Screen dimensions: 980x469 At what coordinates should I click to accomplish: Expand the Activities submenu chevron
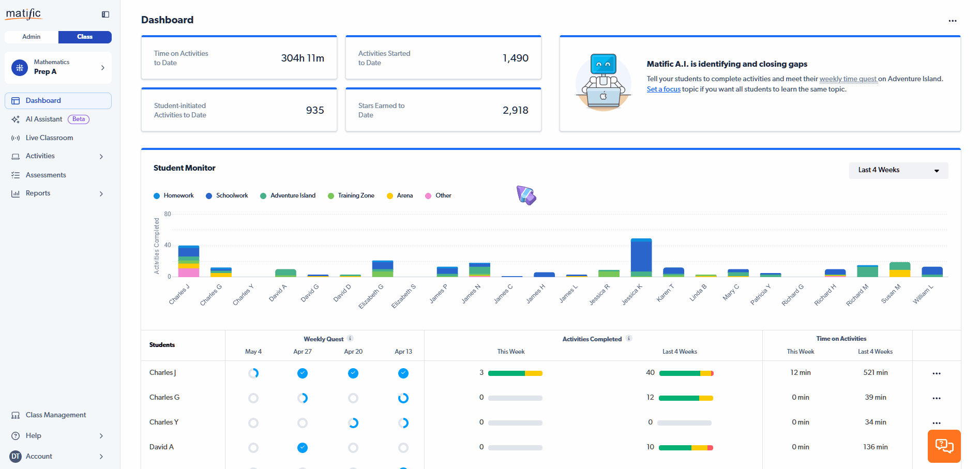click(101, 157)
